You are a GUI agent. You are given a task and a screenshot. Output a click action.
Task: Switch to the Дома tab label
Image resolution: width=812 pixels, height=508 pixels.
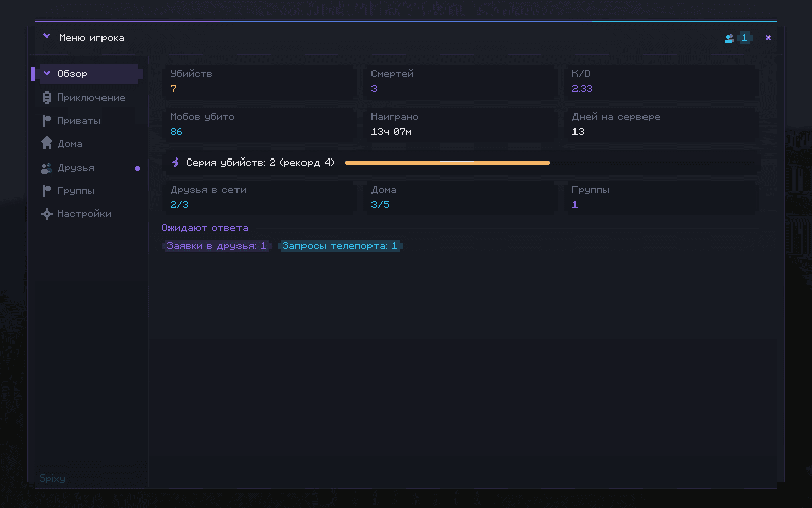click(70, 144)
